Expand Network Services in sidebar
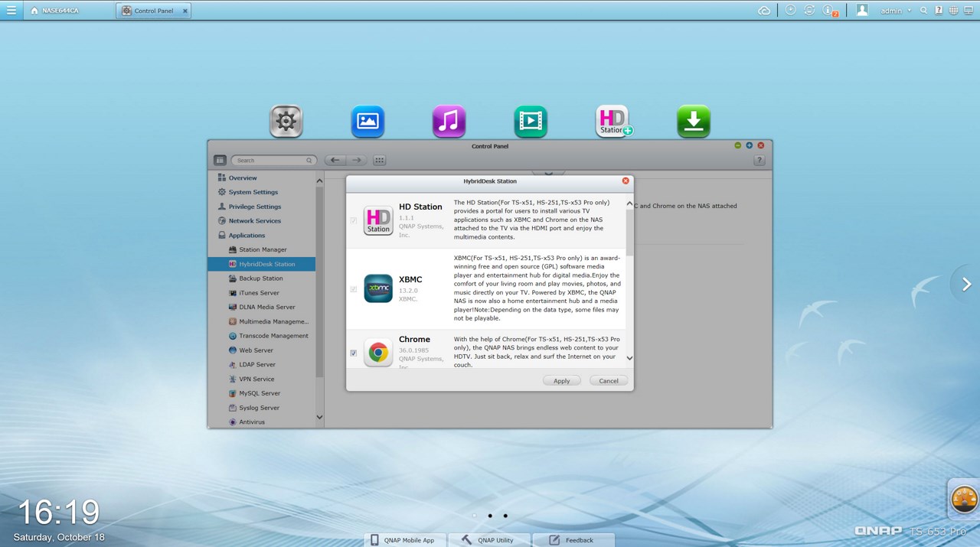The height and width of the screenshot is (547, 980). click(x=254, y=221)
